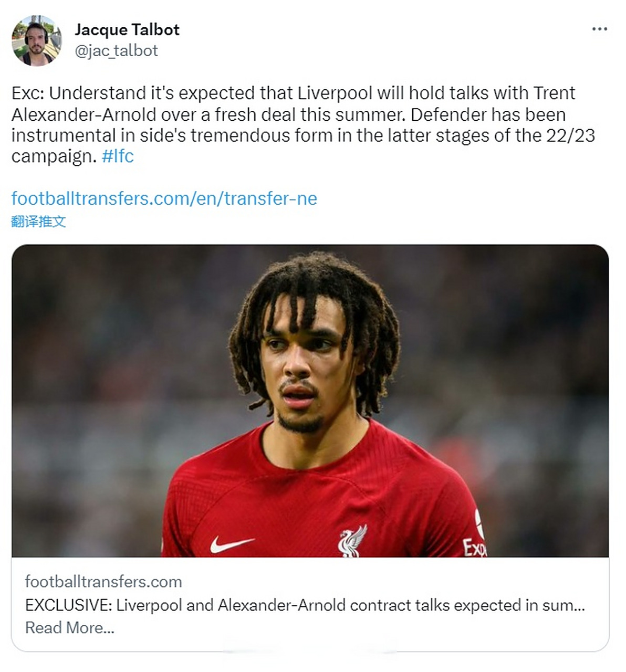Open the EXCLUSIVE Liverpool contract talks headline
This screenshot has height=672, width=626.
pyautogui.click(x=305, y=605)
